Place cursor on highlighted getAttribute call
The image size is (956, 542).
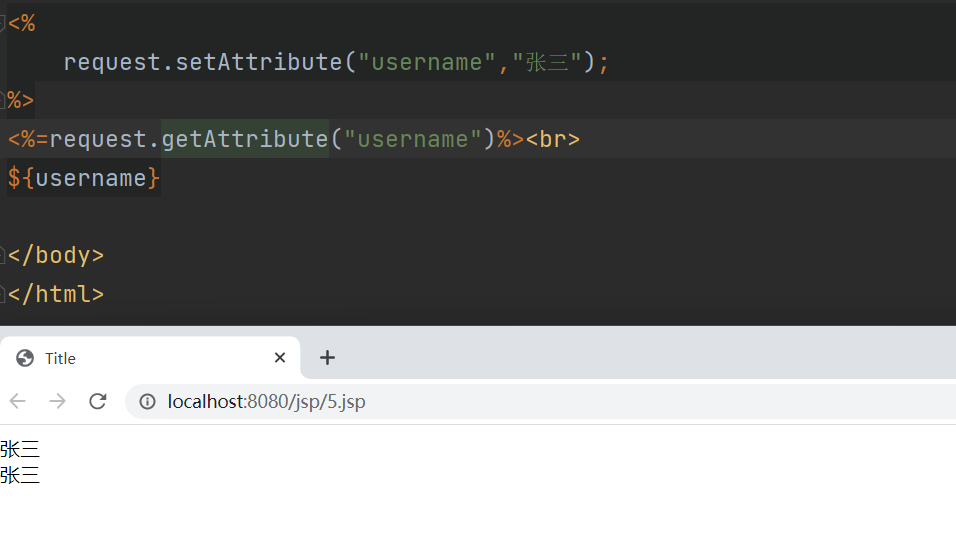tap(244, 139)
